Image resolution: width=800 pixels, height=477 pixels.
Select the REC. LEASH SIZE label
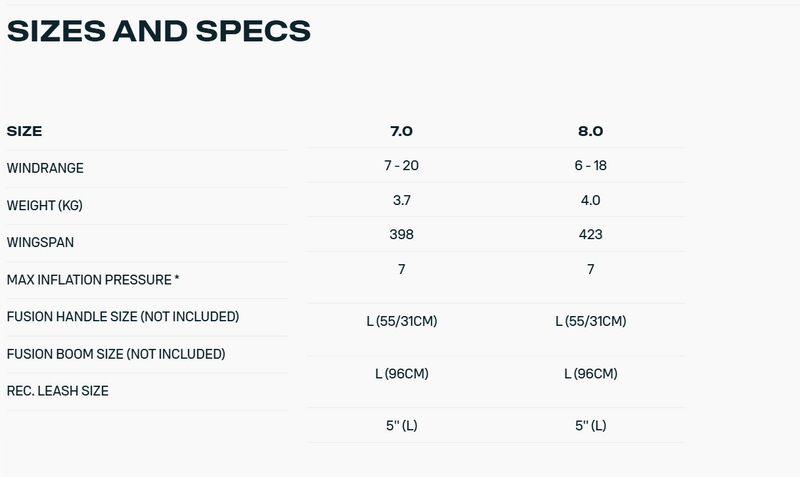(57, 390)
